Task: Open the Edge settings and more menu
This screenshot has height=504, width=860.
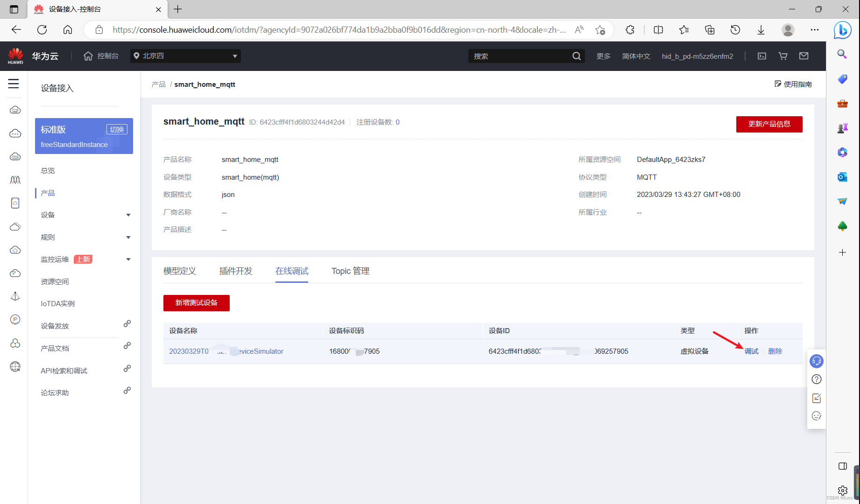Action: coord(815,30)
